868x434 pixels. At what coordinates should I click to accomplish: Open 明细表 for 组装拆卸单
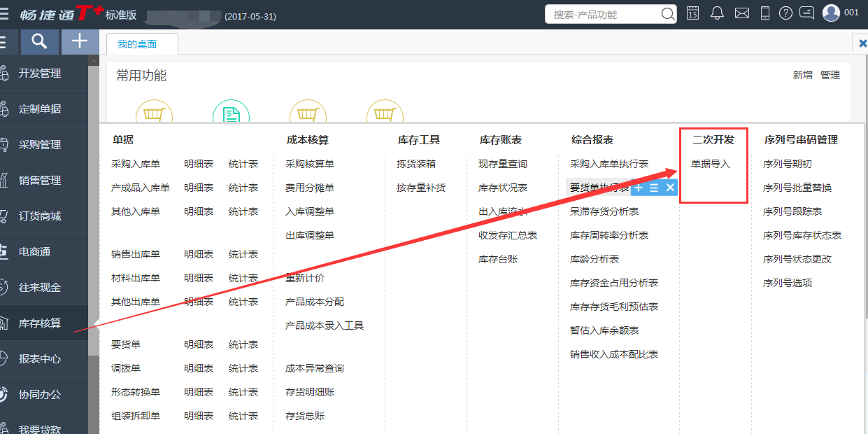tap(199, 416)
